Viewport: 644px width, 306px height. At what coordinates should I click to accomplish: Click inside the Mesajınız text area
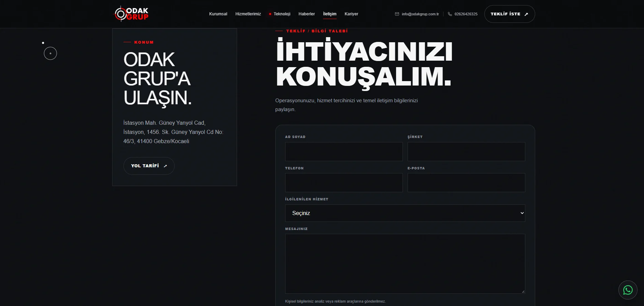[x=405, y=264]
